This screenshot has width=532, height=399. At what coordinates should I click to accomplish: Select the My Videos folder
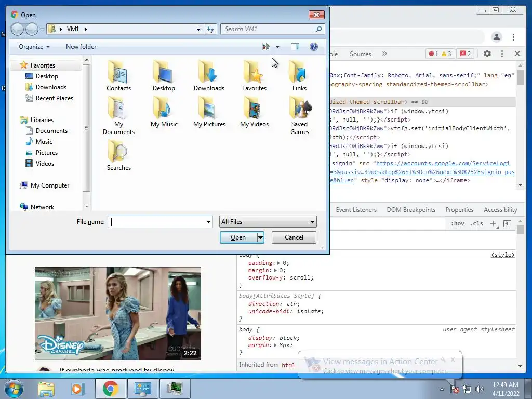pyautogui.click(x=254, y=112)
